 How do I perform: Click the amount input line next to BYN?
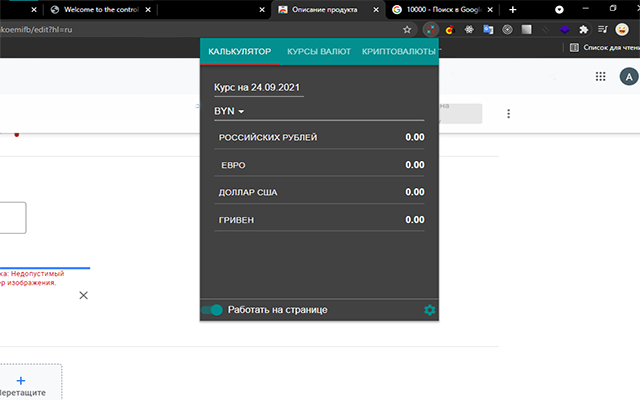336,111
